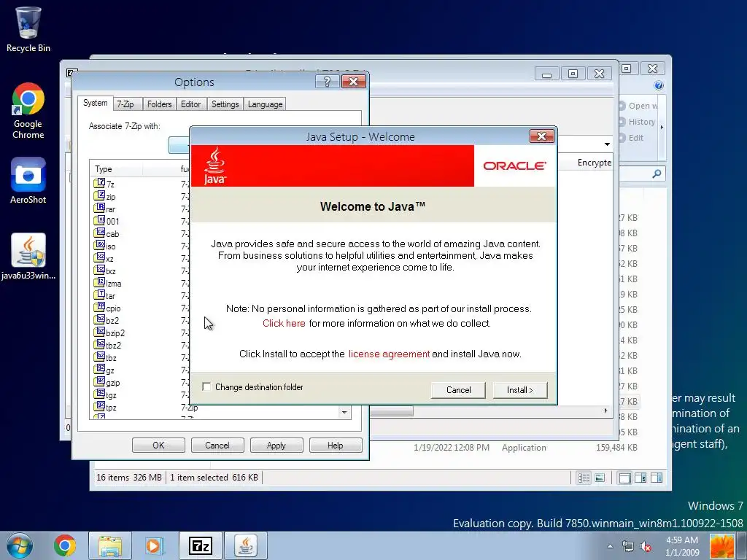Select the xz file type icon

click(99, 257)
